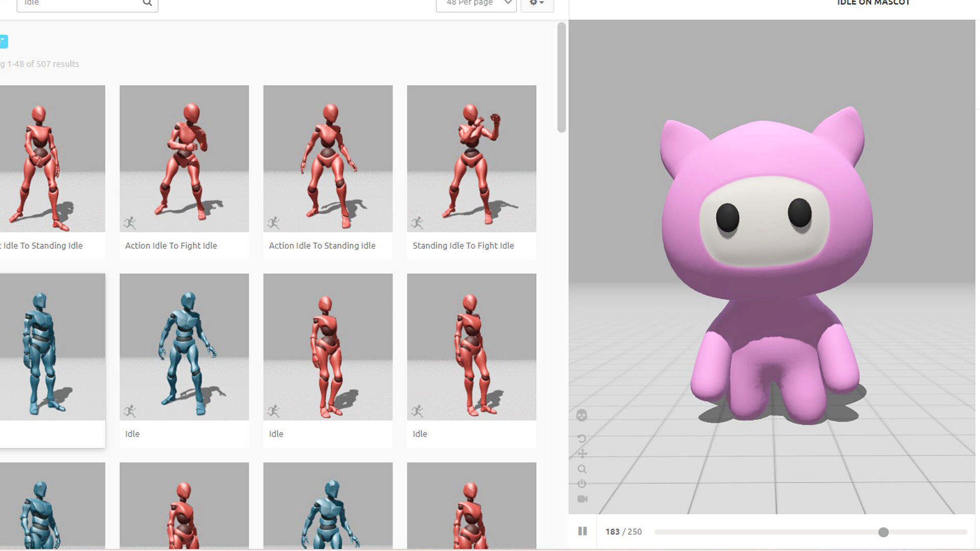Click the power icon in the viewer
The width and height of the screenshot is (980, 551).
(x=582, y=484)
